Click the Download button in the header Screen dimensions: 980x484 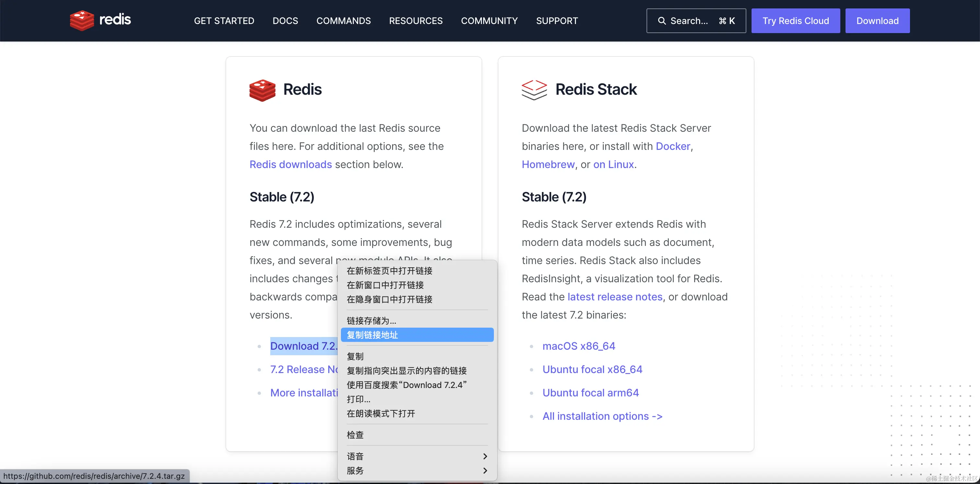877,21
